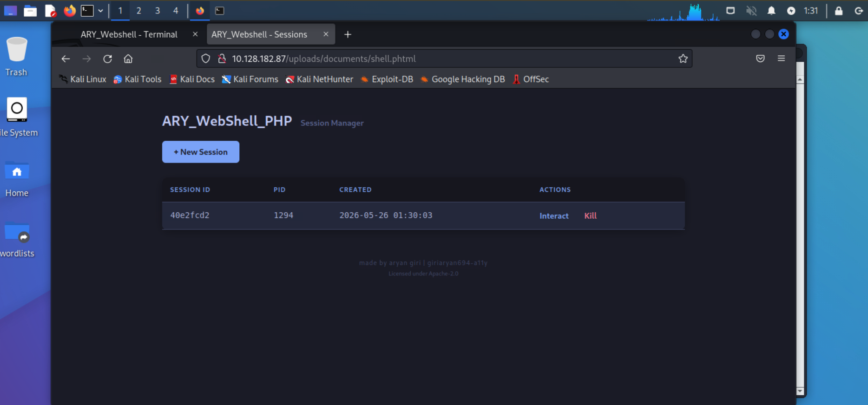Open the Trash desktop icon
Viewport: 868px width, 405px height.
[x=17, y=57]
